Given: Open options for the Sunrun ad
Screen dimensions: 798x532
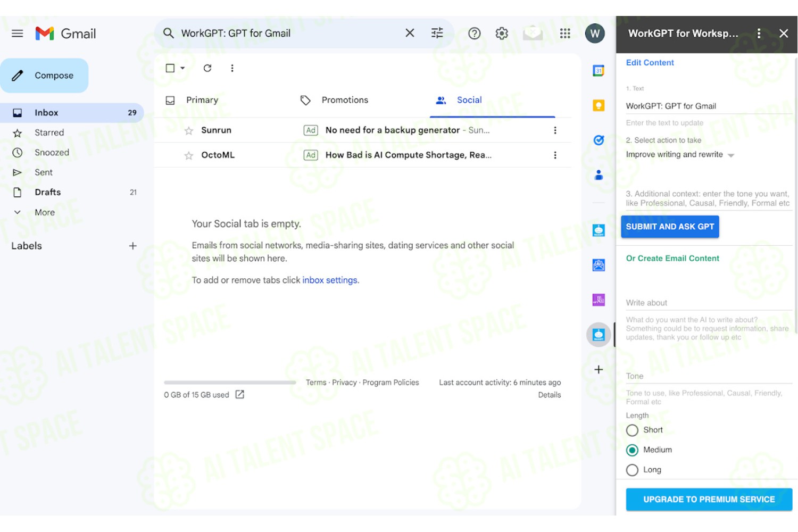Looking at the screenshot, I should point(555,130).
